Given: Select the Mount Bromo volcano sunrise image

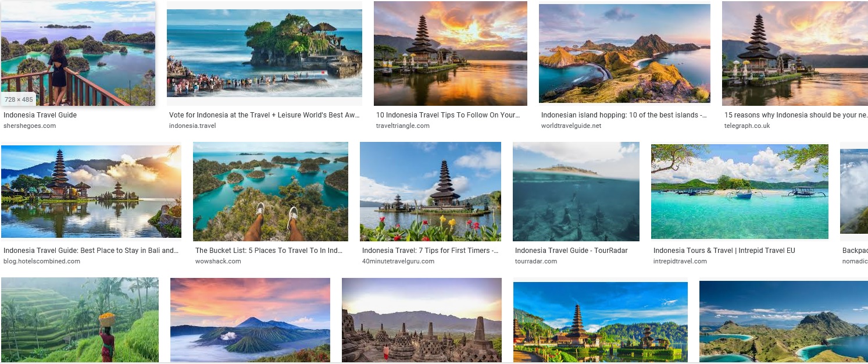Looking at the screenshot, I should [250, 320].
